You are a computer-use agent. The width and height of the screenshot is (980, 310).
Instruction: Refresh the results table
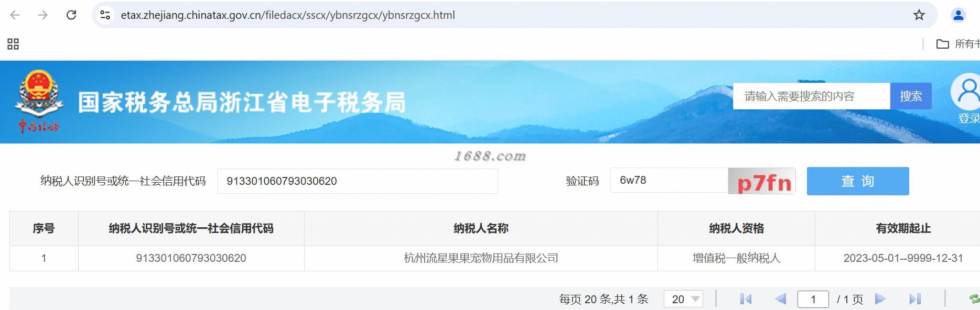coord(974,299)
